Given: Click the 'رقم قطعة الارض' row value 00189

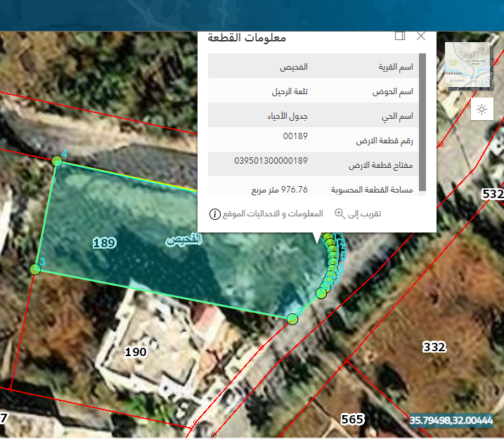Looking at the screenshot, I should click(x=295, y=136).
